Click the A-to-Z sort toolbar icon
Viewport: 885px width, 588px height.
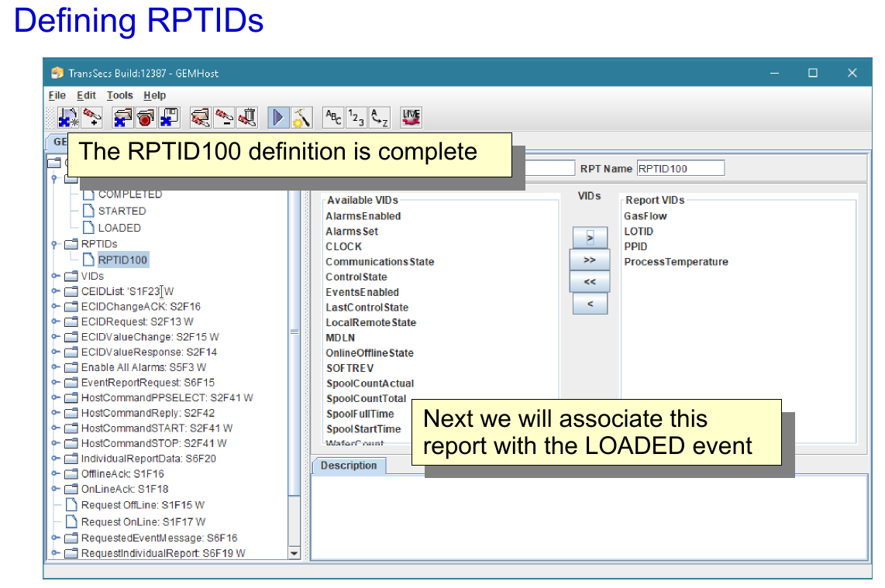379,118
